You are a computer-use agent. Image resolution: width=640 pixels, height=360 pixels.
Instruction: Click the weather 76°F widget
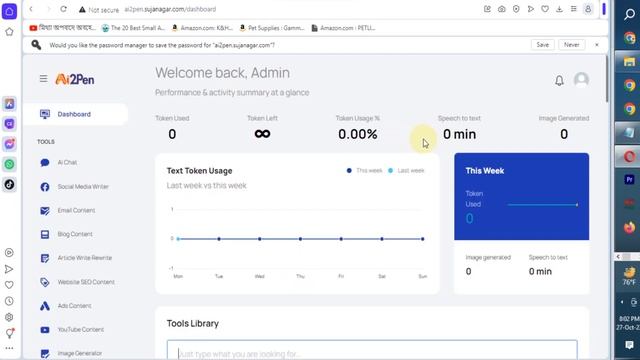coord(629,276)
